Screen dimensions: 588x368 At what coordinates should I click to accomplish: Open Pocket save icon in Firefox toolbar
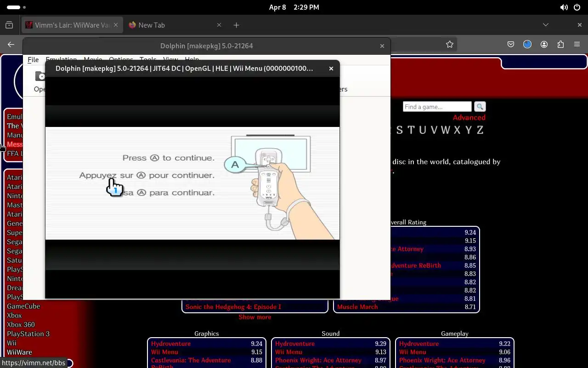pos(511,44)
